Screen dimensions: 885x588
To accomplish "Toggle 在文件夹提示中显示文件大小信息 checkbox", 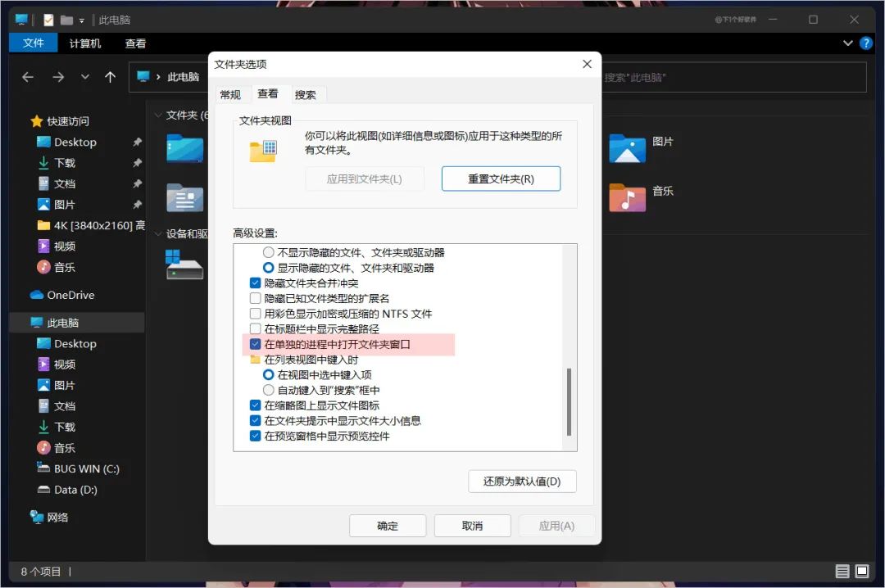I will (255, 420).
